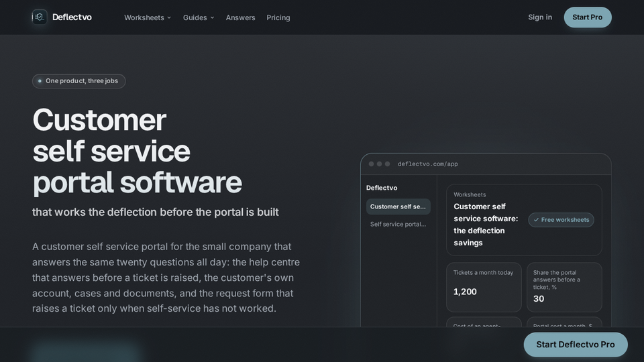Open the Deflectvo home link text
Image resolution: width=644 pixels, height=362 pixels.
(72, 17)
